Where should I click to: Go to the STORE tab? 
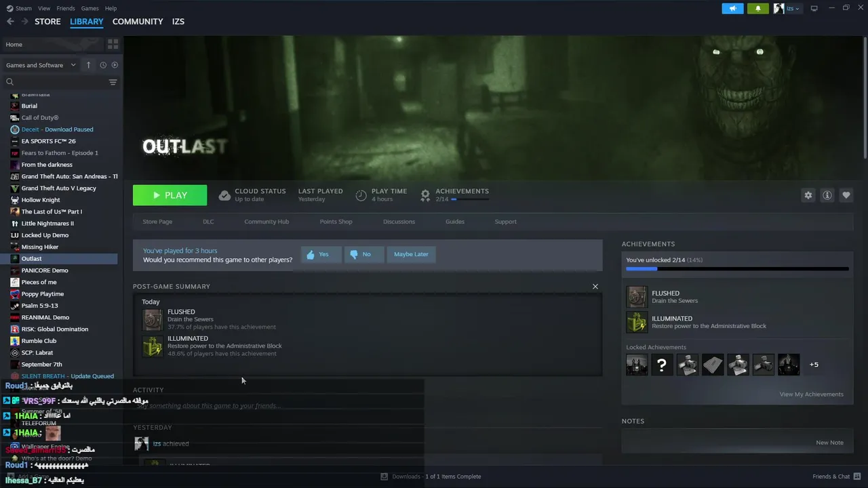click(x=47, y=22)
